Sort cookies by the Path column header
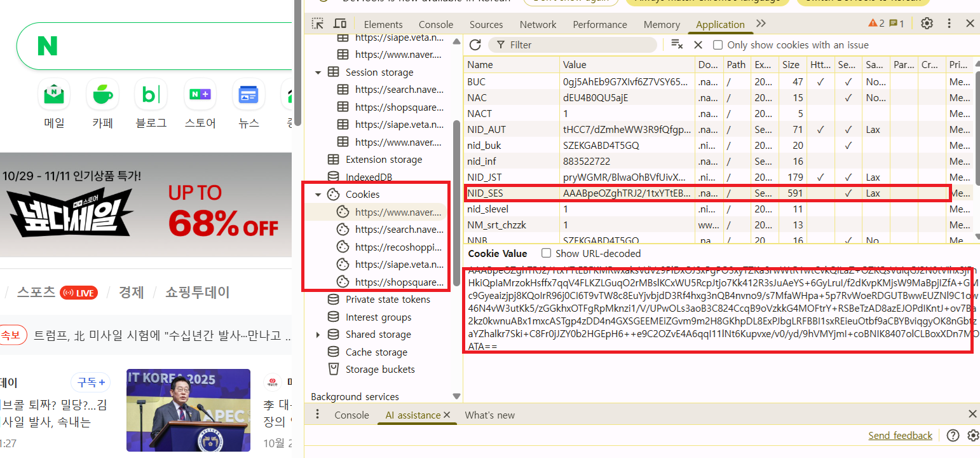The height and width of the screenshot is (458, 980). pyautogui.click(x=736, y=64)
